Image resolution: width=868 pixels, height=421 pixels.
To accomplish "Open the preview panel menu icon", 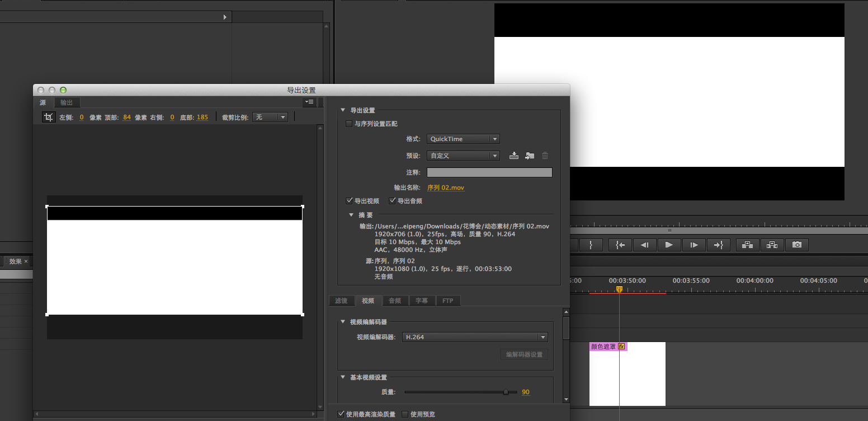I will click(309, 102).
